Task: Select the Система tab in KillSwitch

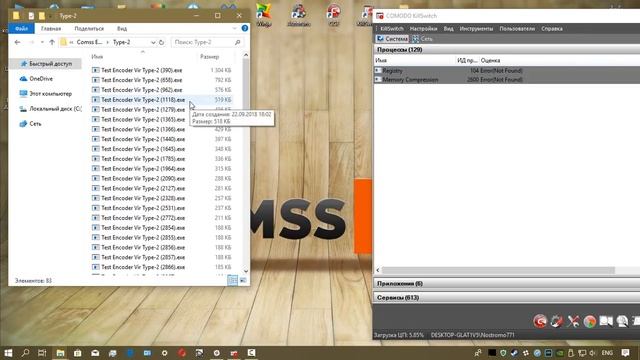Action: 392,39
